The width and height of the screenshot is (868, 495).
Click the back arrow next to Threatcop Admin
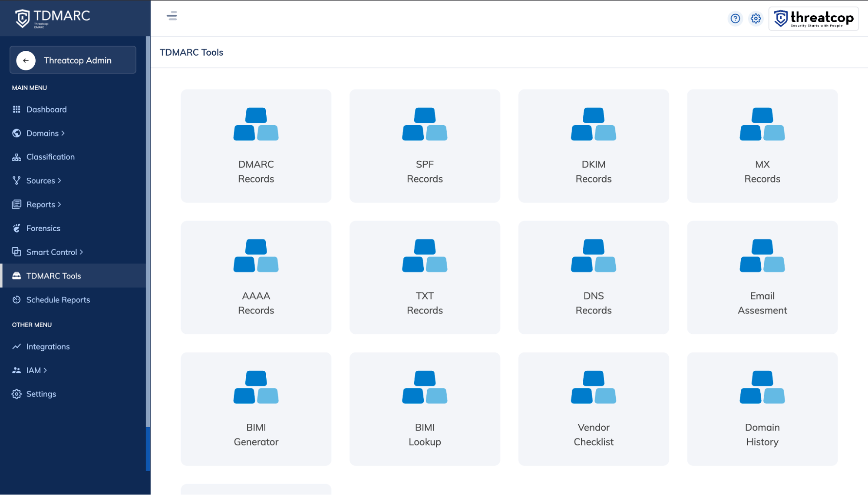tap(26, 60)
